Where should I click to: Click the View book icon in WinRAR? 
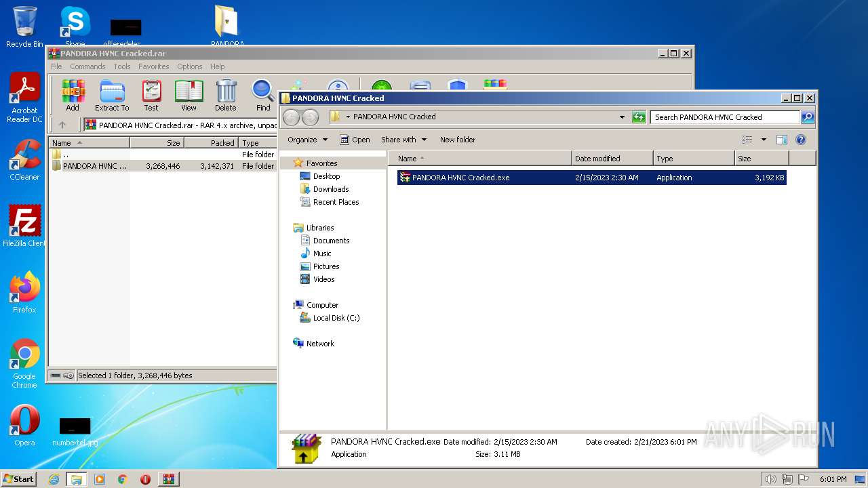pyautogui.click(x=189, y=91)
